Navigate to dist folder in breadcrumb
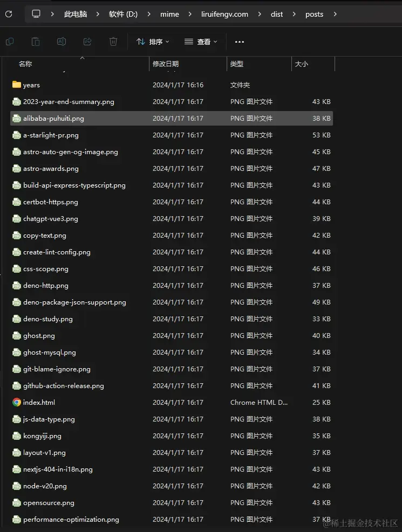402x532 pixels. pyautogui.click(x=277, y=14)
